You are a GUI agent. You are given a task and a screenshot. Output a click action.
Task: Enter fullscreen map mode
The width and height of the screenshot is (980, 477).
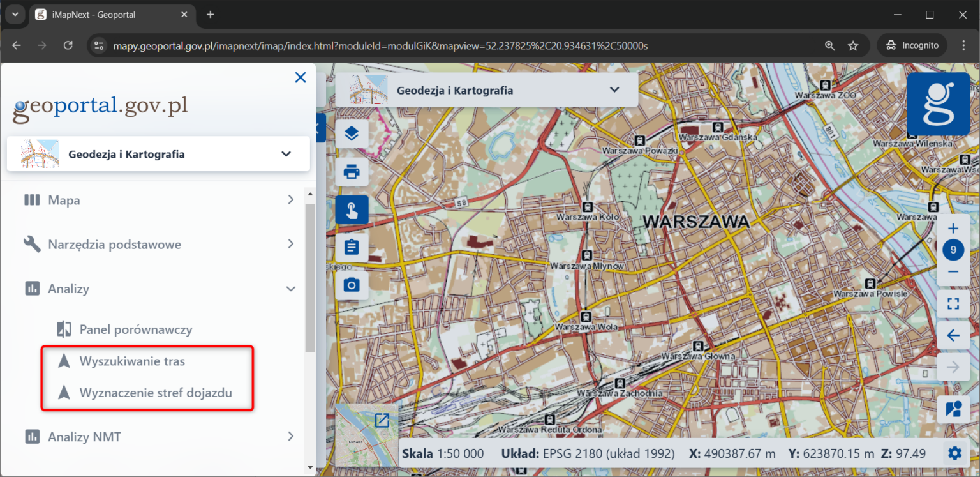(953, 303)
